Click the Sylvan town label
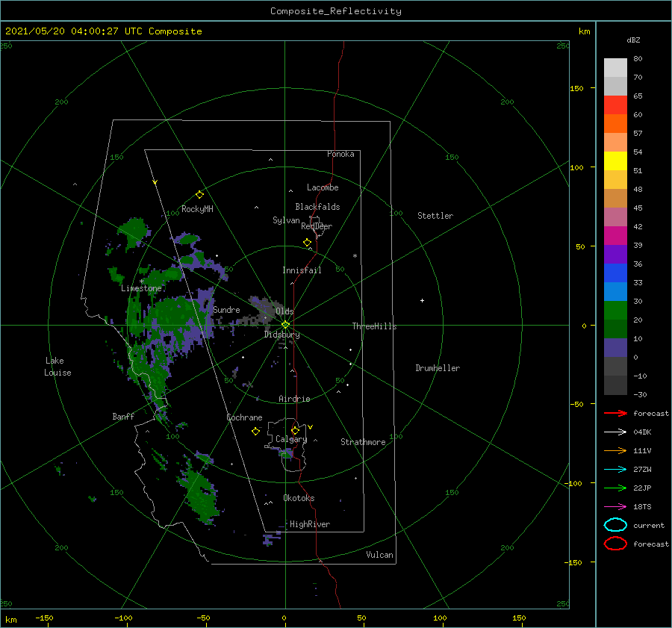 coord(286,220)
